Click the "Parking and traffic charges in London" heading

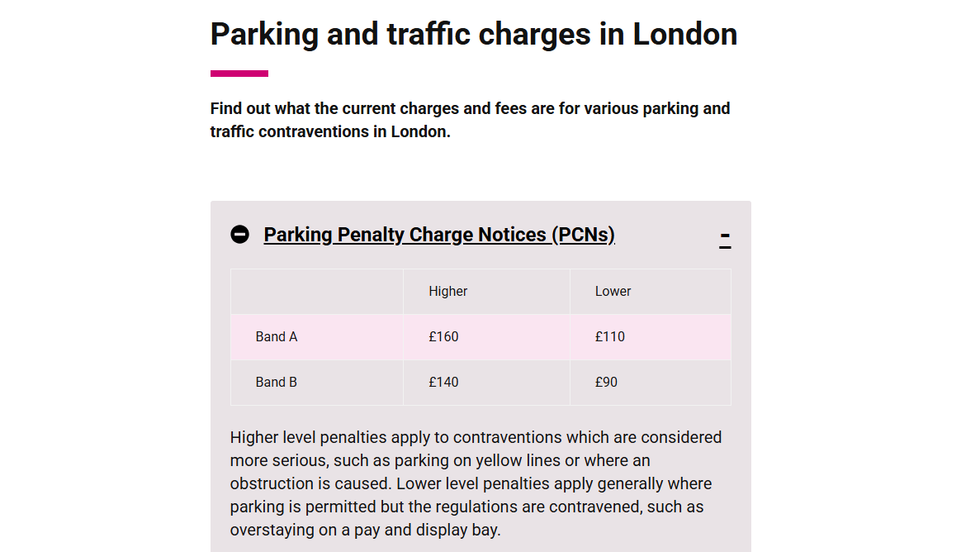coord(473,34)
